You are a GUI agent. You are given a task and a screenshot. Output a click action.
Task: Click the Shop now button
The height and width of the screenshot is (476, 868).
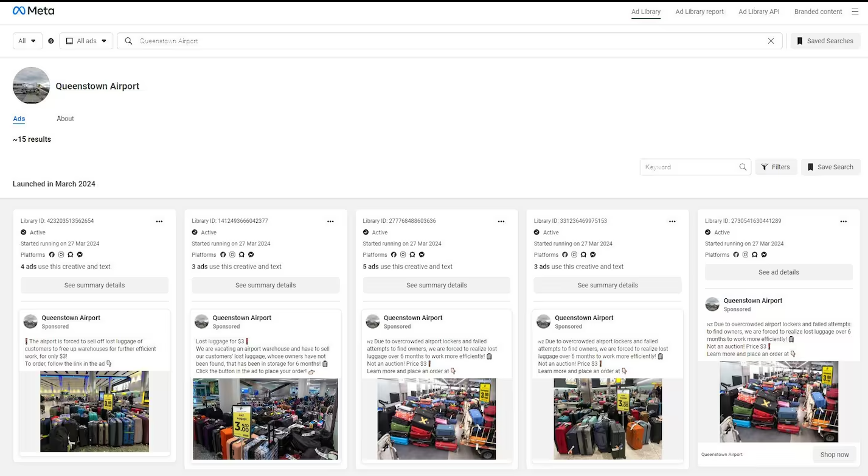[835, 455]
